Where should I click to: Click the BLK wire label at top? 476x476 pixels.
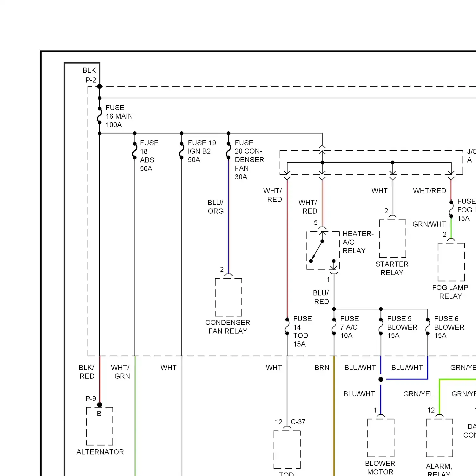tap(89, 70)
